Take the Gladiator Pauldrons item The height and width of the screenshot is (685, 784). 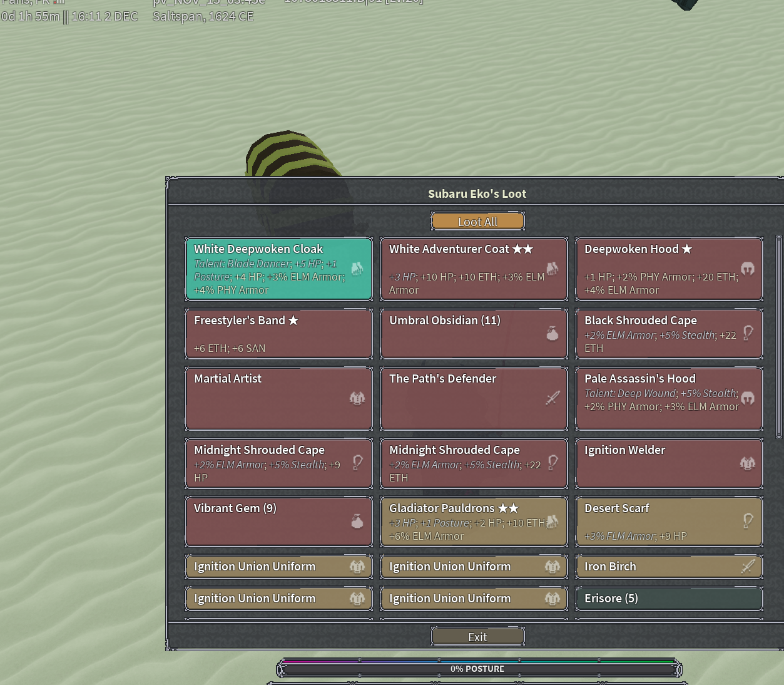(463, 522)
